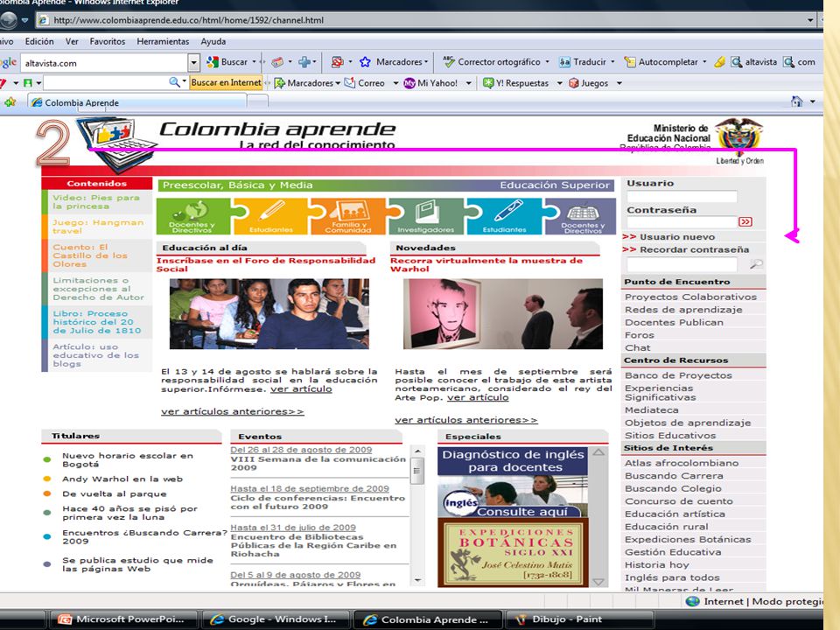Click the Contraseña input field
The image size is (840, 630).
click(682, 221)
